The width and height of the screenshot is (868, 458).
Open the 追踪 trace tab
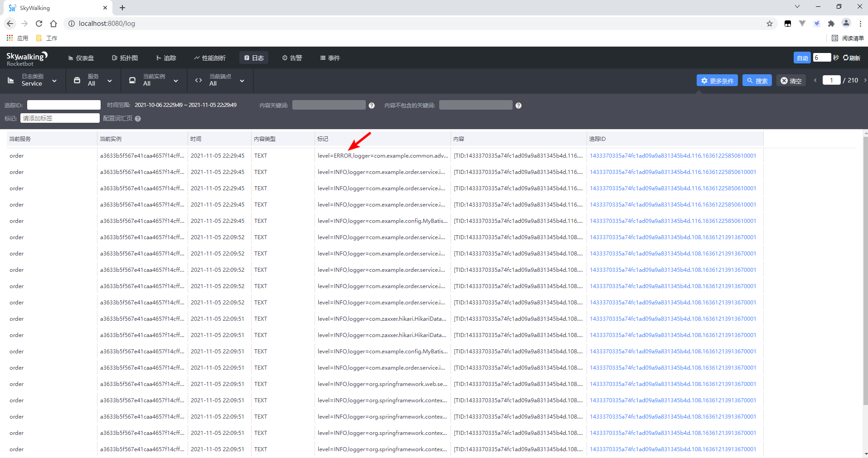(166, 58)
